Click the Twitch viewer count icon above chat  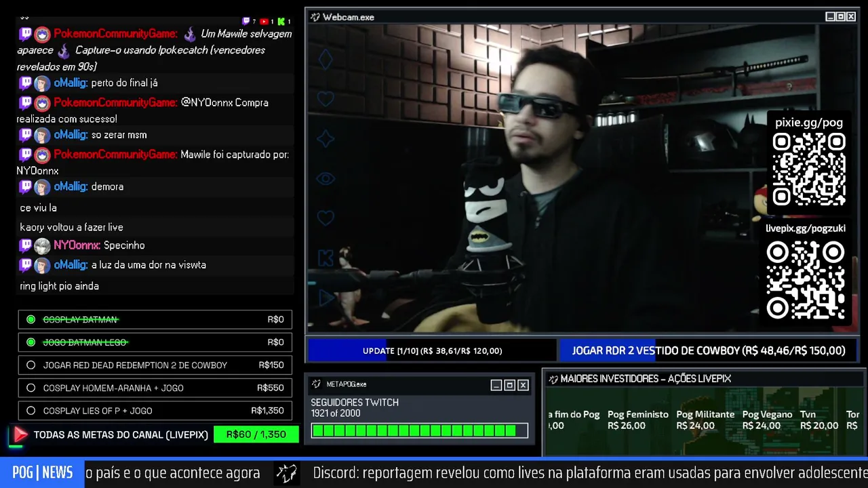tap(245, 22)
